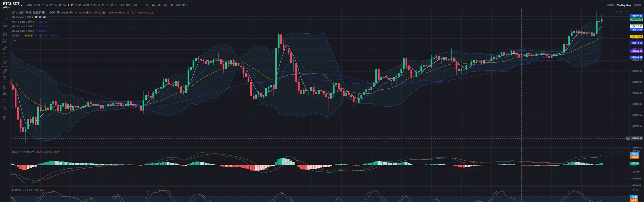This screenshot has height=202, width=644.
Task: Switch to 12小时 timeframe
Action: click(x=110, y=5)
